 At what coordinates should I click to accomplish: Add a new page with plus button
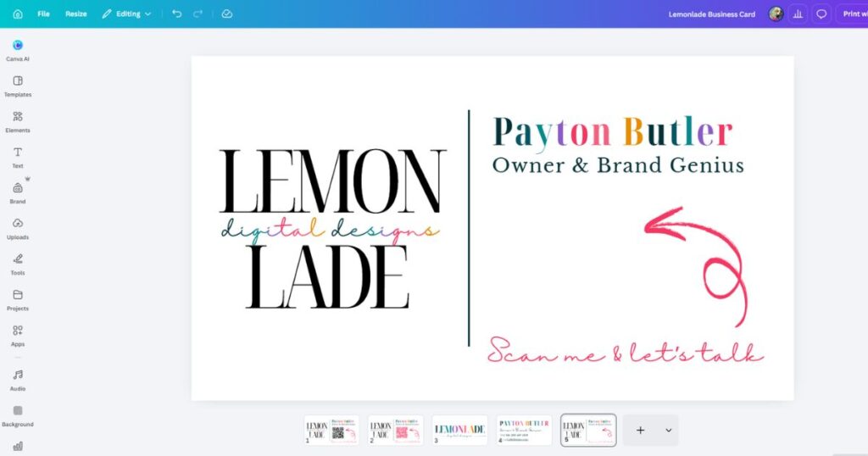point(641,430)
